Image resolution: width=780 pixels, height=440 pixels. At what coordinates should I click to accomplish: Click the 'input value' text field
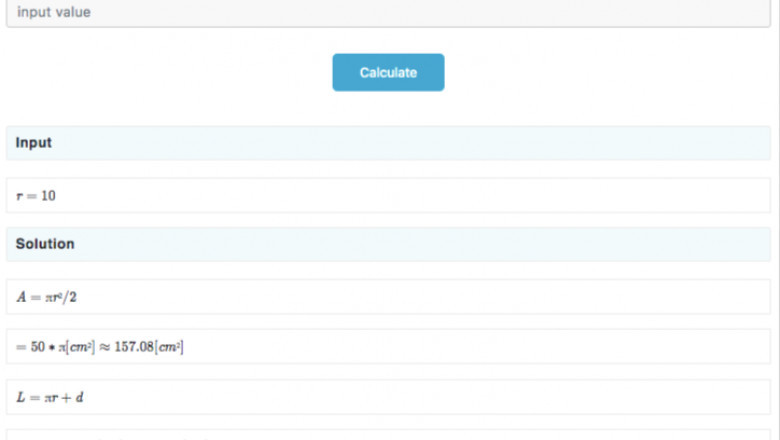pos(389,13)
